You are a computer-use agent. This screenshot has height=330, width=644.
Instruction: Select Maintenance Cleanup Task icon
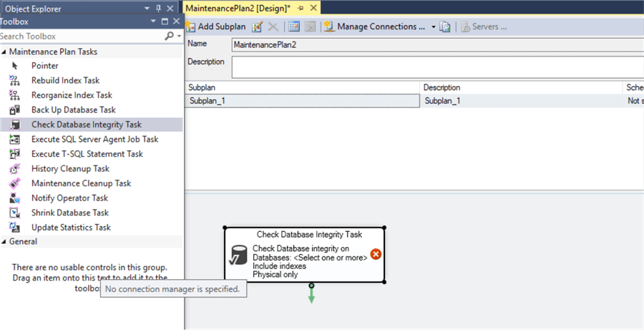click(x=14, y=183)
